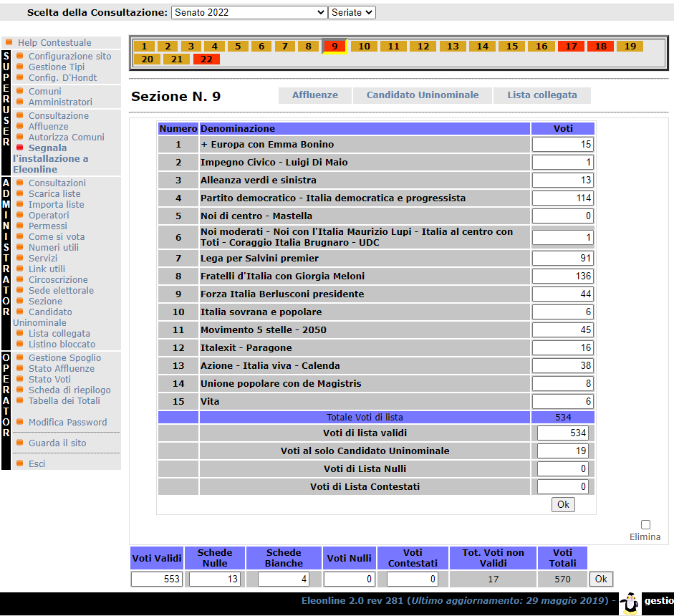Click Voti al solo Candidato Uninominale field
Viewport: 674px width, 616px height.
[563, 451]
